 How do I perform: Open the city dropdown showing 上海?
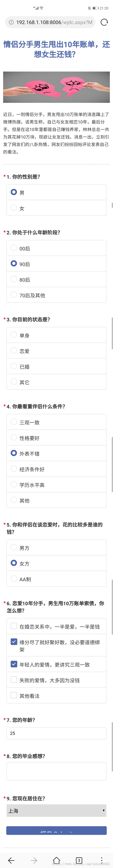[x=56, y=811]
